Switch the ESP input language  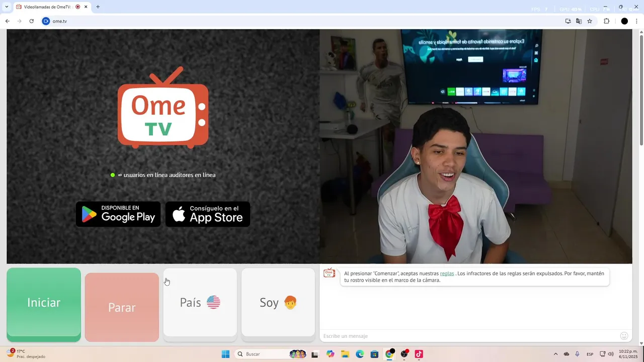point(590,354)
